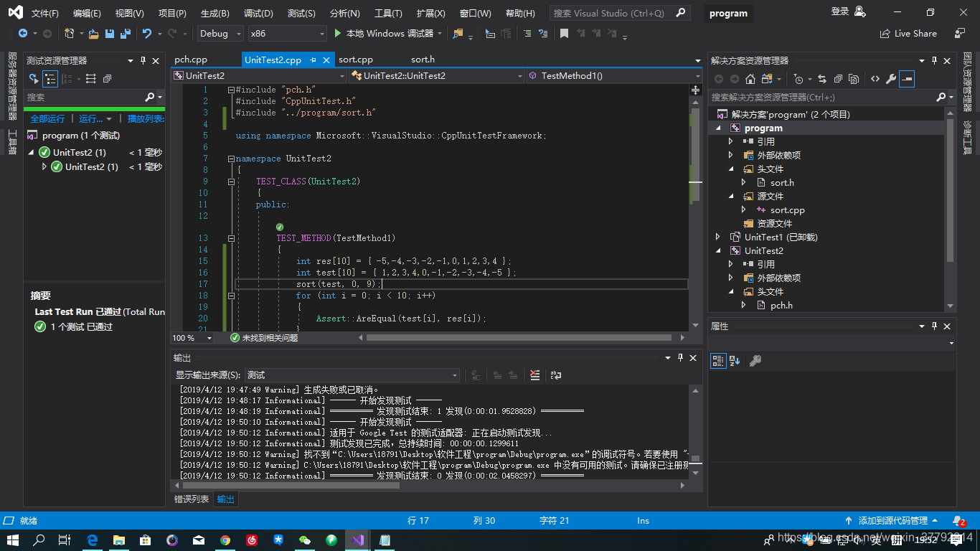This screenshot has width=980, height=551.
Task: Switch to the sort.h tab
Action: coord(423,60)
